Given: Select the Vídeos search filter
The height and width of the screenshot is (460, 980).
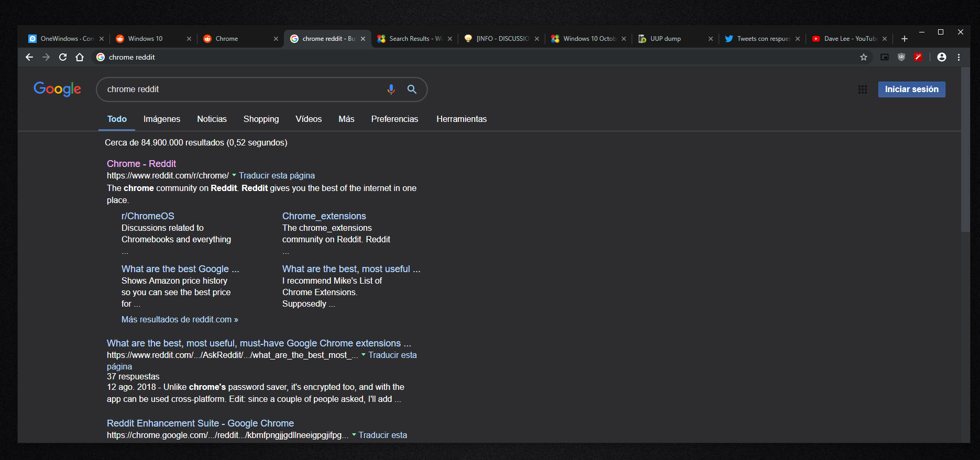Looking at the screenshot, I should [309, 119].
